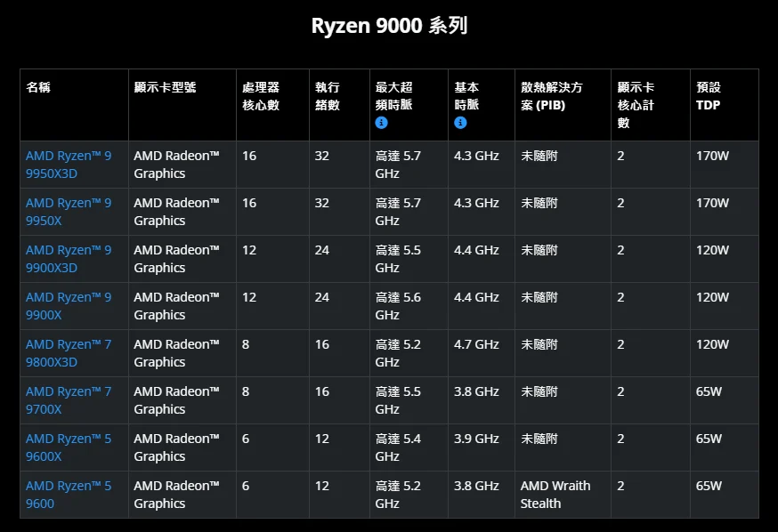This screenshot has height=532, width=778.
Task: Click the 名稱 column header
Action: 38,87
